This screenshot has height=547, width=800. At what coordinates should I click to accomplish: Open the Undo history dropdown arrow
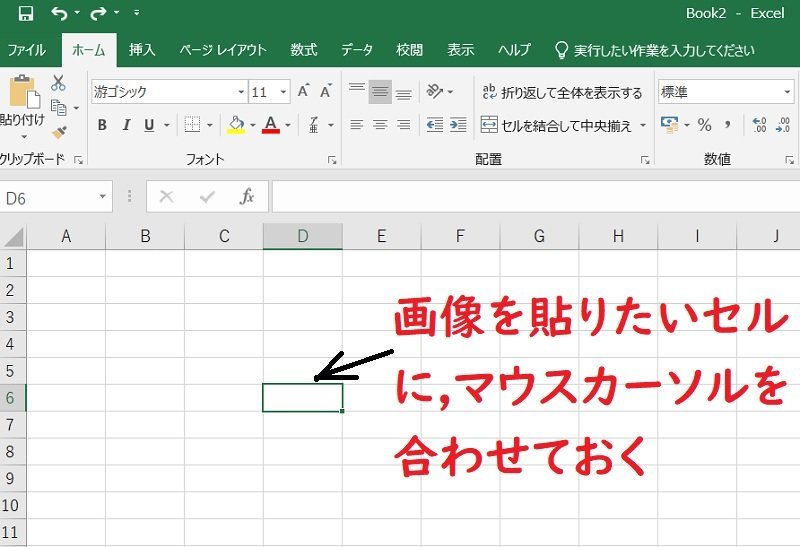[77, 12]
